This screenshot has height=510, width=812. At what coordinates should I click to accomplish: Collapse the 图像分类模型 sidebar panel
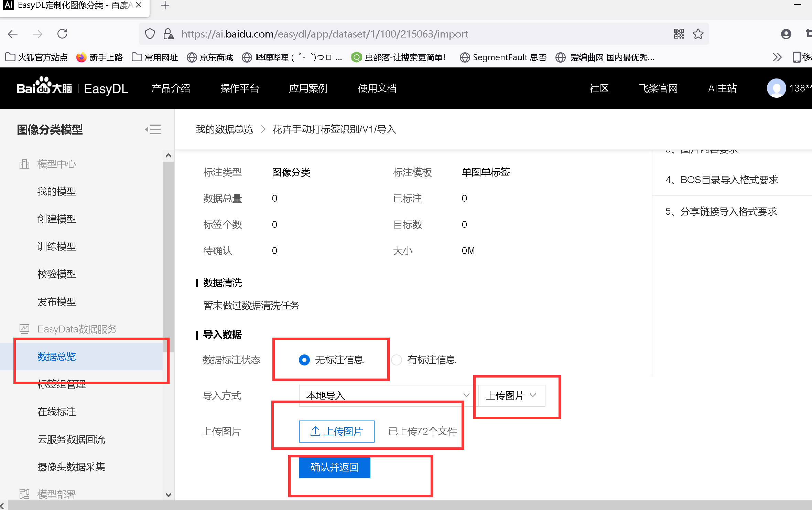click(x=153, y=129)
